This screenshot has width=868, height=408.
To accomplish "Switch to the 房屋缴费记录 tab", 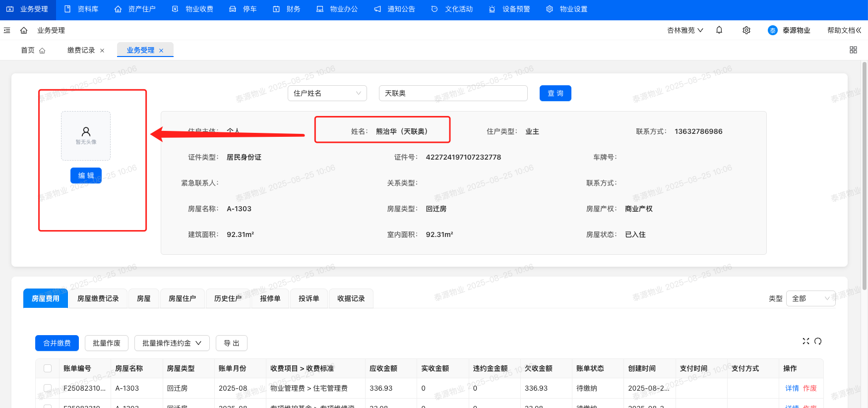I will [x=98, y=298].
